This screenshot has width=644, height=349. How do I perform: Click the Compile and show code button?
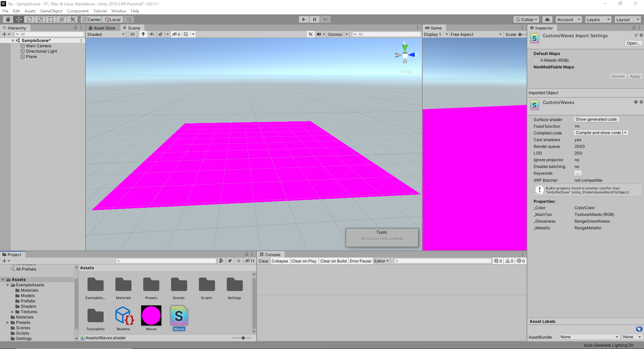click(x=598, y=133)
